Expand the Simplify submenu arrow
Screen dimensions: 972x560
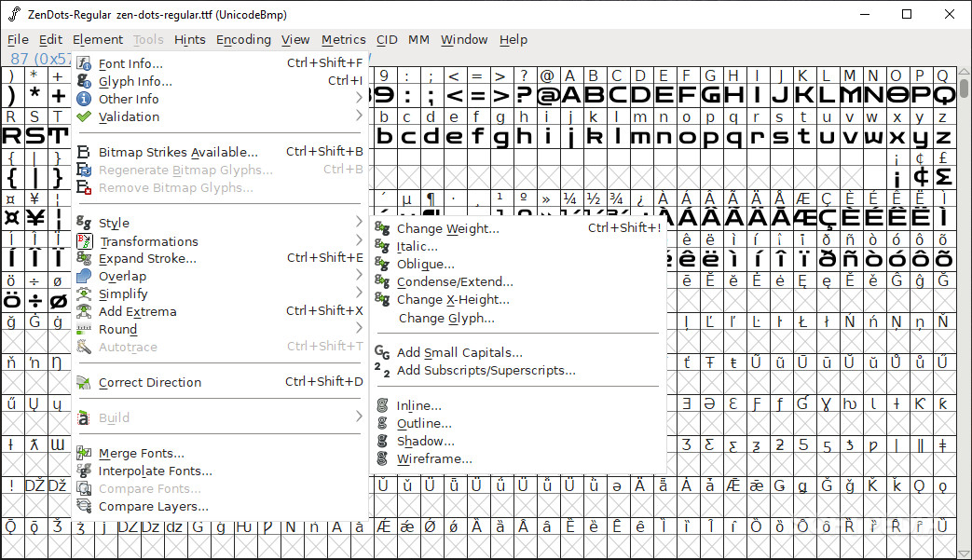[359, 293]
